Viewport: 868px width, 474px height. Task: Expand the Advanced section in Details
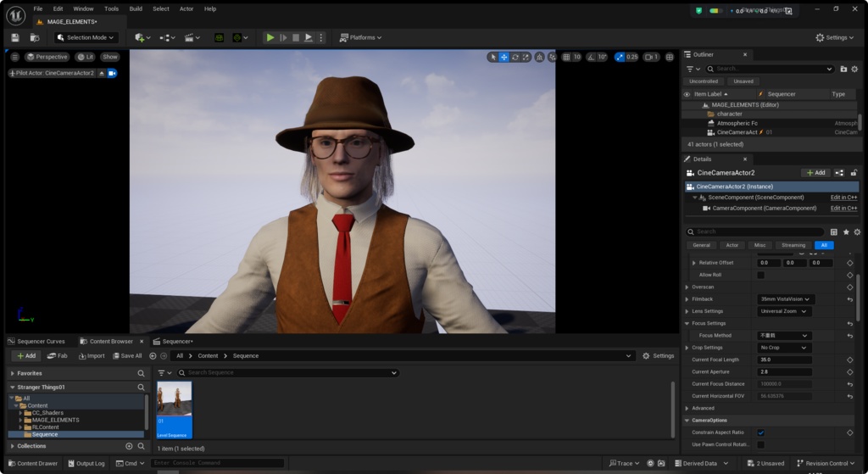click(687, 409)
